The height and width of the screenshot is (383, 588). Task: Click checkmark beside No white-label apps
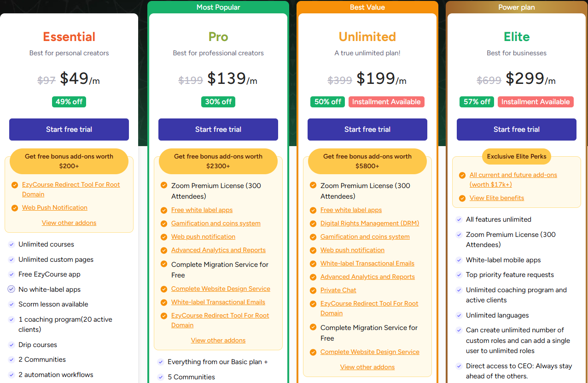click(12, 289)
